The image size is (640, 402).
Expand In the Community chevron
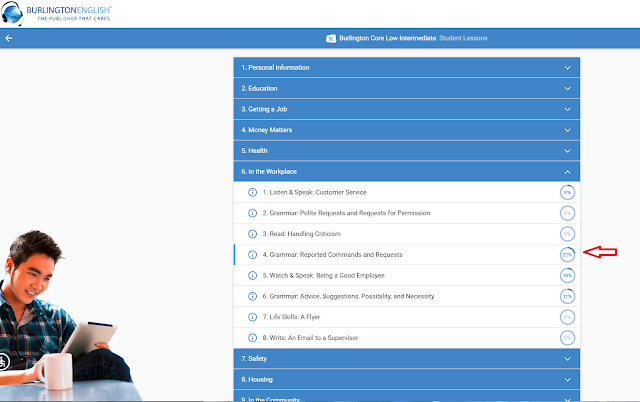[567, 399]
